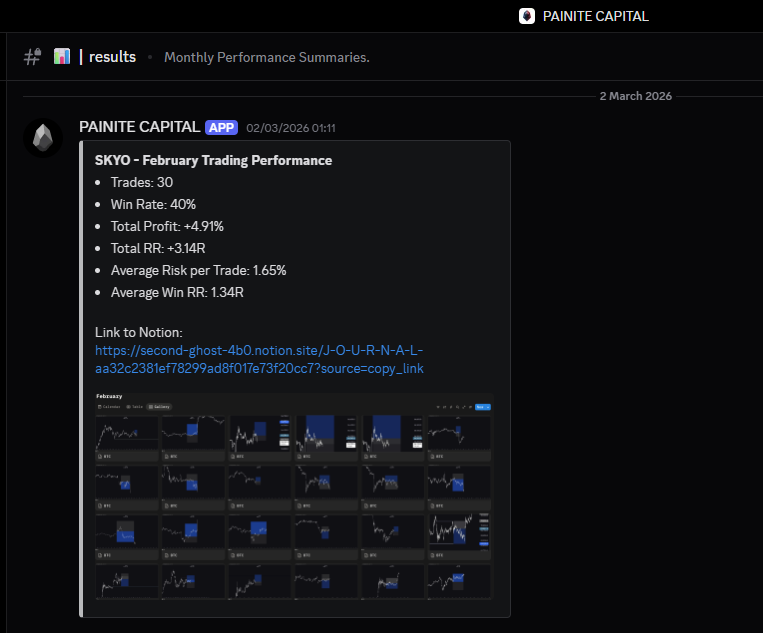Screen dimensions: 763x633
Task: Click PAINITE CAPITAL title text in top bar
Action: 596,17
